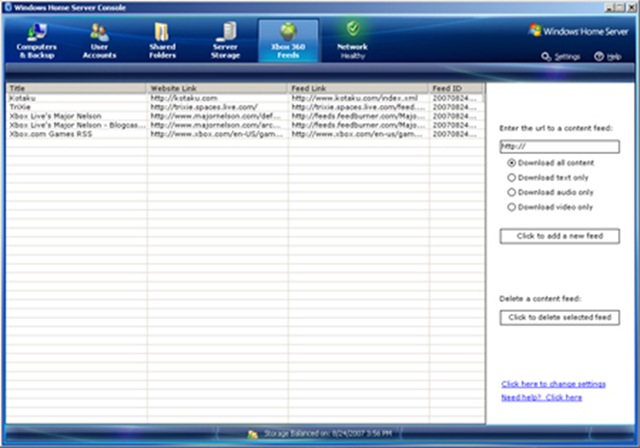Click the Storage Balanced status text
The height and width of the screenshot is (448, 640).
point(328,433)
